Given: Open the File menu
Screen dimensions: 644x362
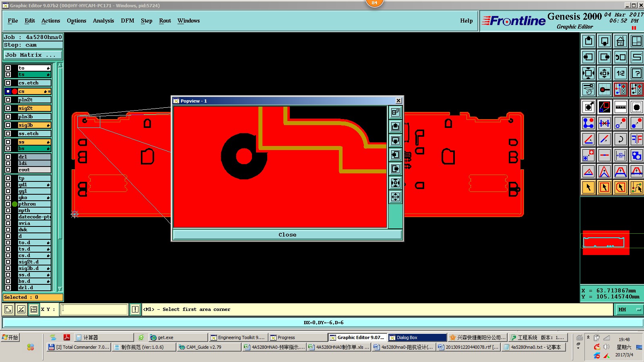Looking at the screenshot, I should click(x=13, y=21).
